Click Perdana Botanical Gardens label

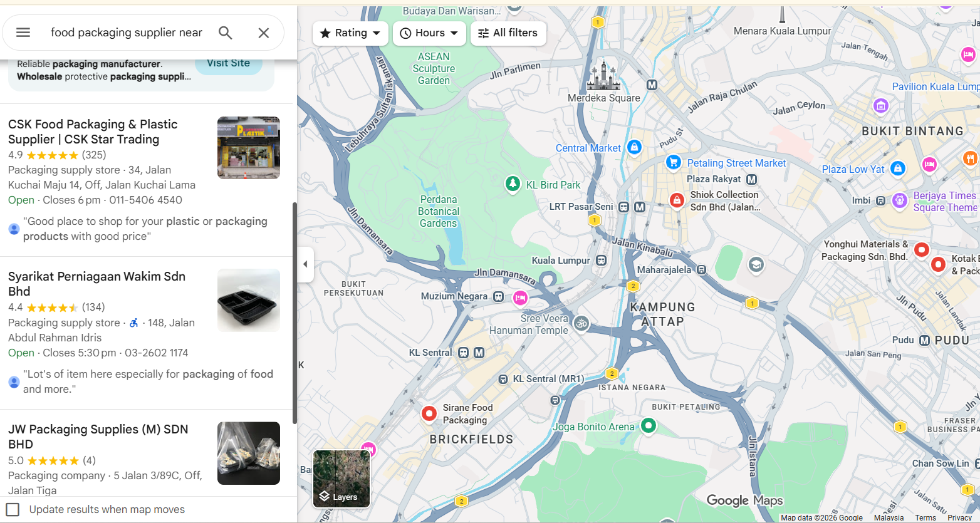(x=439, y=212)
